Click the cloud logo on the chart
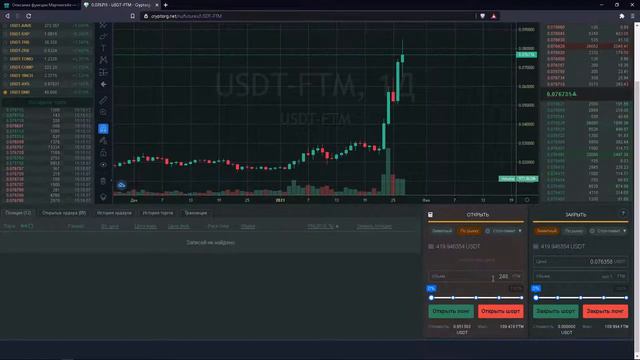Screen dimensions: 640x360 pos(122,185)
